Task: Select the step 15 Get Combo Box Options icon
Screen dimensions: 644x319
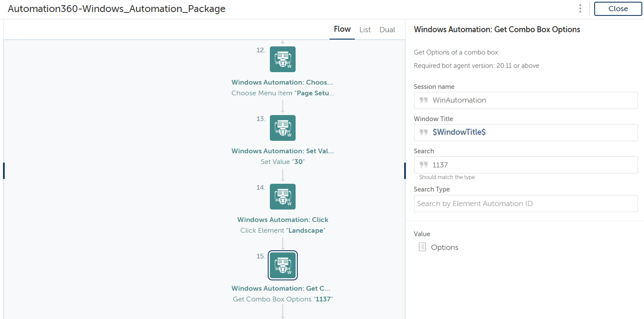Action: (x=282, y=265)
